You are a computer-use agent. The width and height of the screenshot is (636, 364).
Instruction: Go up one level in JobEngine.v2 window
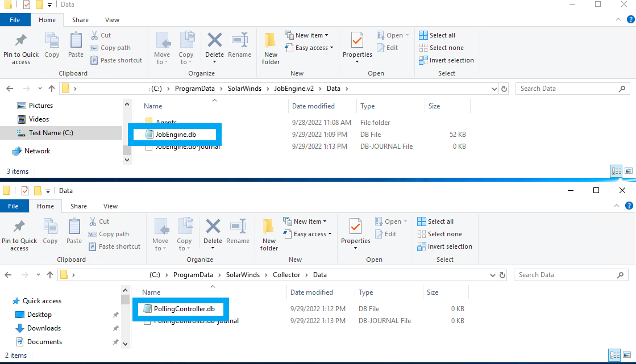[x=52, y=89]
